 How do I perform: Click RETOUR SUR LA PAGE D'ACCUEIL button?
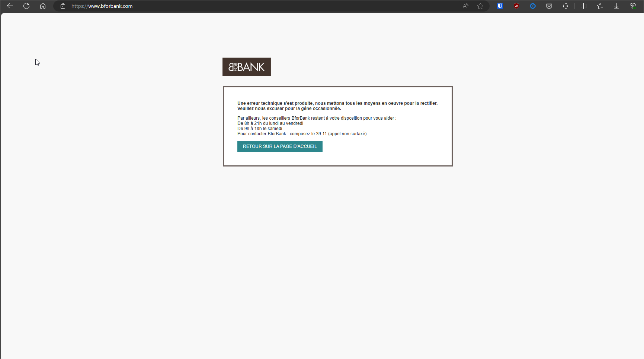click(280, 146)
